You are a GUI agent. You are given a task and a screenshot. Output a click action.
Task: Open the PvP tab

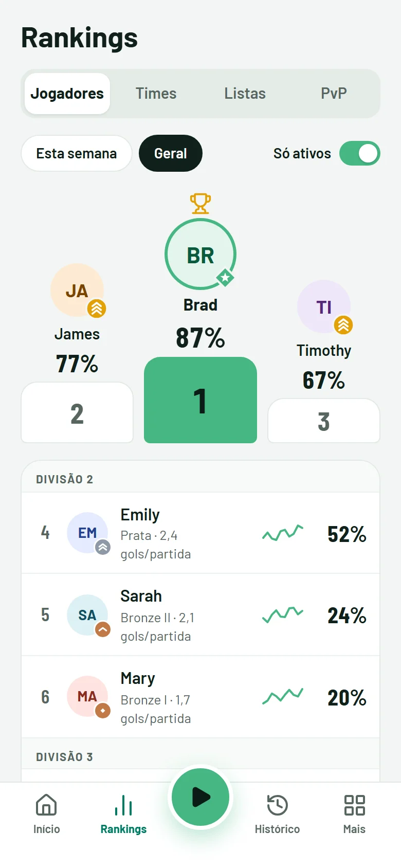pos(334,94)
